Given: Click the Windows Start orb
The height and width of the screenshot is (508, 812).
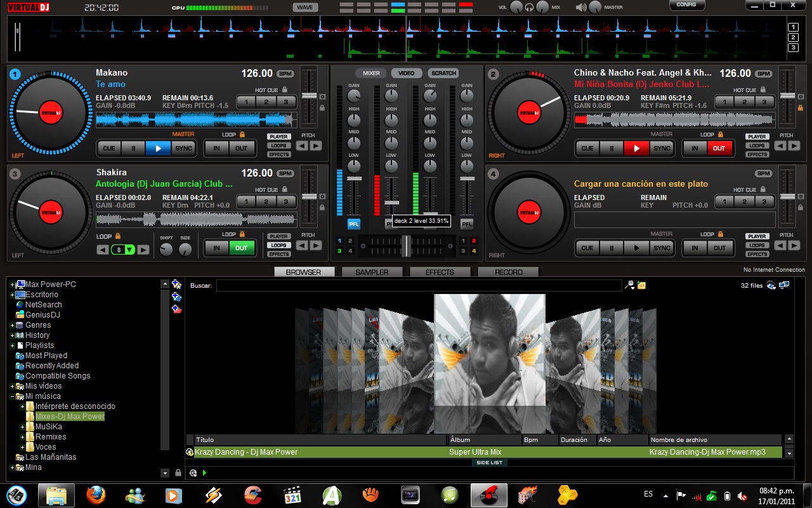Looking at the screenshot, I should coord(17,495).
